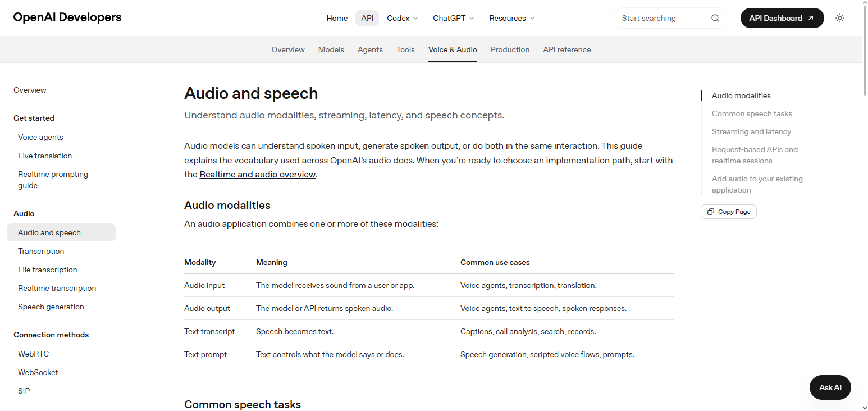Click the Common use cases column header
Image resolution: width=868 pixels, height=411 pixels.
click(495, 262)
